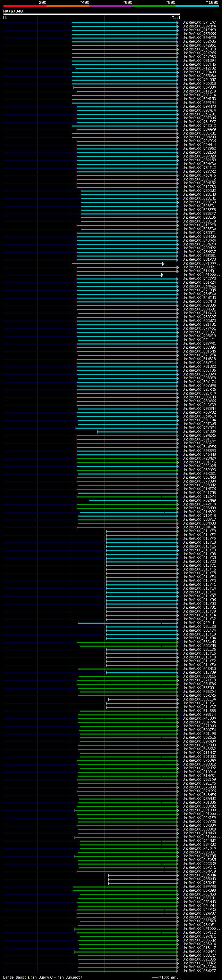This screenshot has width=222, height=980.
Task: Select label UniRef100_Q2LUS5
Action: [x=199, y=959]
